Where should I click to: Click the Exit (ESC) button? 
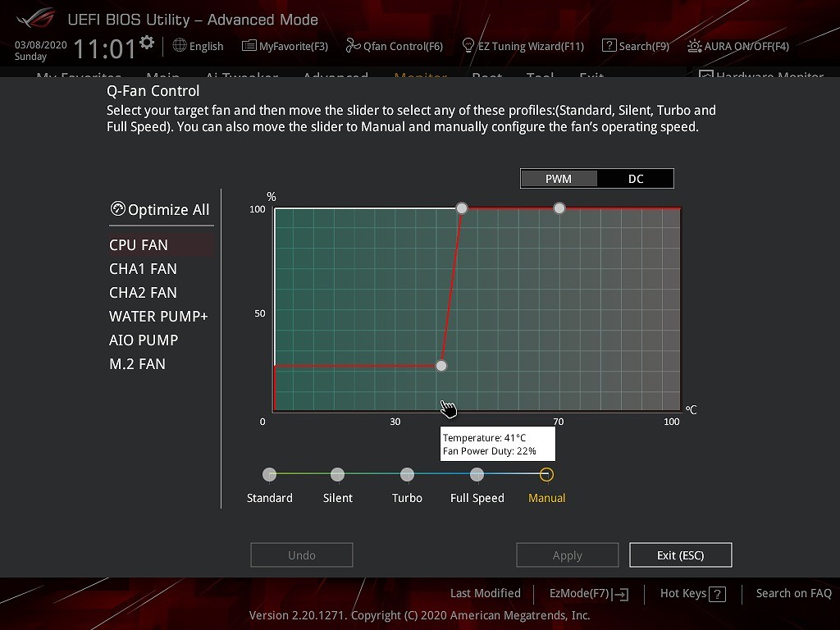[680, 555]
